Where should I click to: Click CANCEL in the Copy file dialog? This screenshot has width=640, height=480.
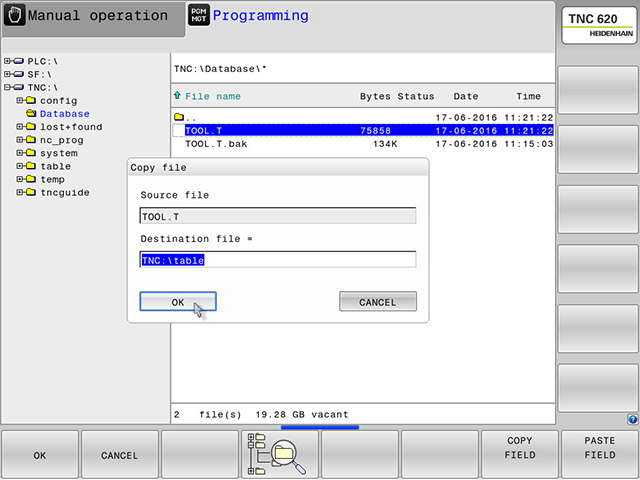pos(378,302)
